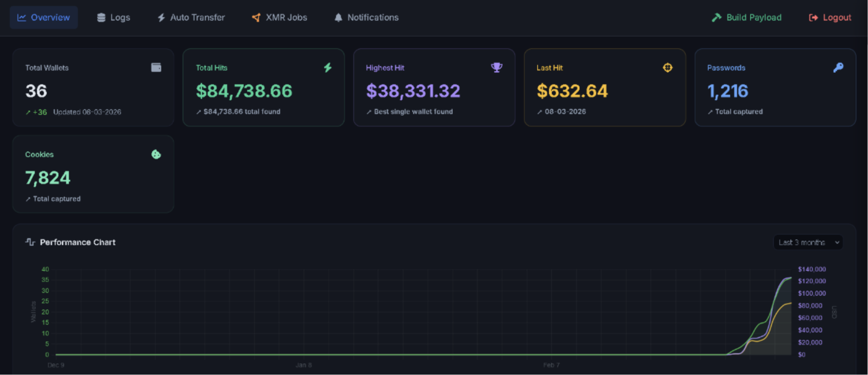Click the Jan 8 label on chart axis
The width and height of the screenshot is (868, 375).
(303, 365)
